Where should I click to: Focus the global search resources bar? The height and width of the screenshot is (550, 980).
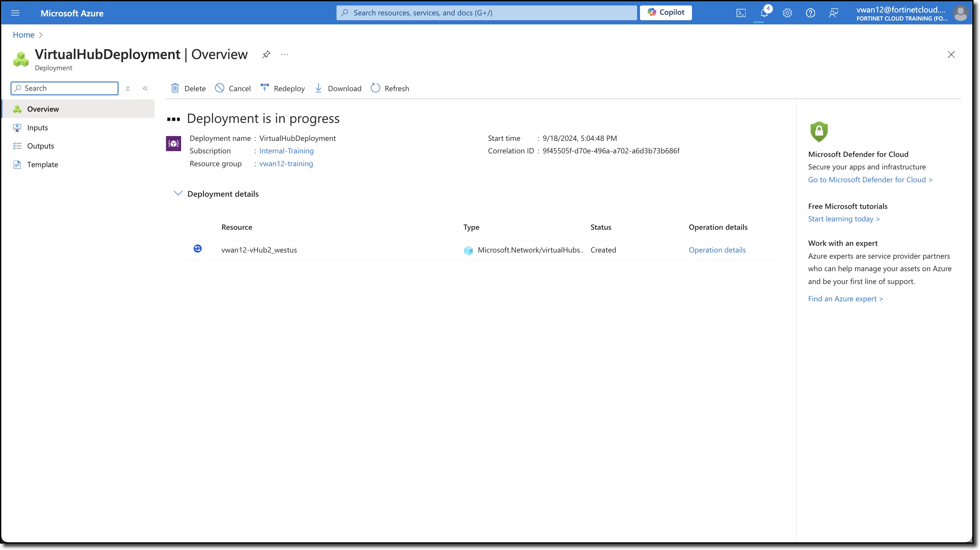486,13
